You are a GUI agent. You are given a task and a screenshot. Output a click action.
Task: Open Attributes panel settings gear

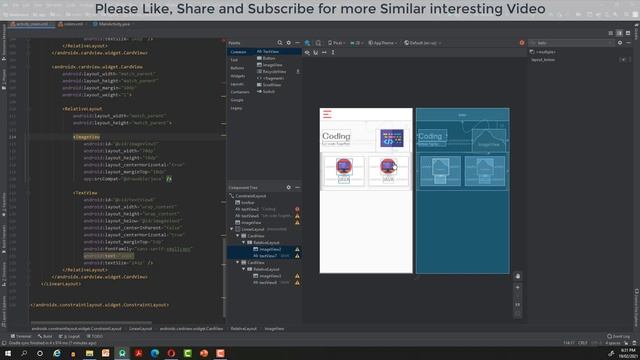[x=620, y=42]
